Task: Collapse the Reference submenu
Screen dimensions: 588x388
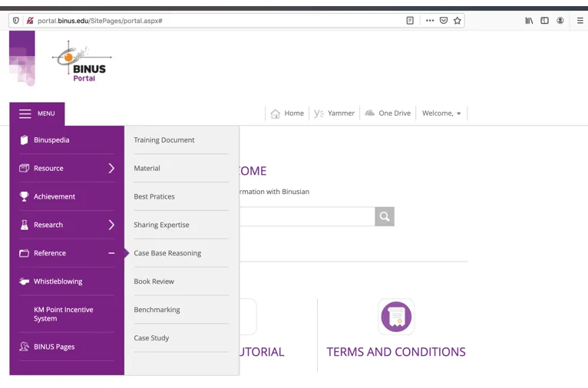Action: coord(111,253)
